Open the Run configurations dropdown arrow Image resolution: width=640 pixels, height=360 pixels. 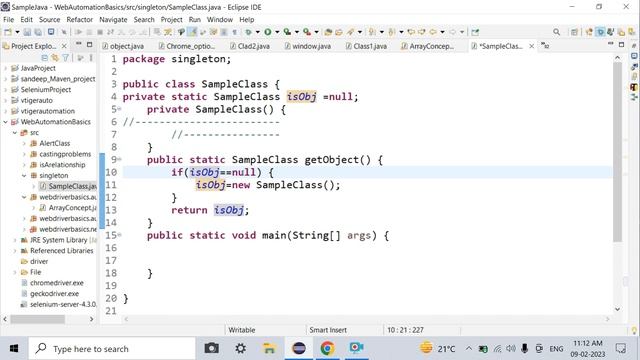coord(277,32)
